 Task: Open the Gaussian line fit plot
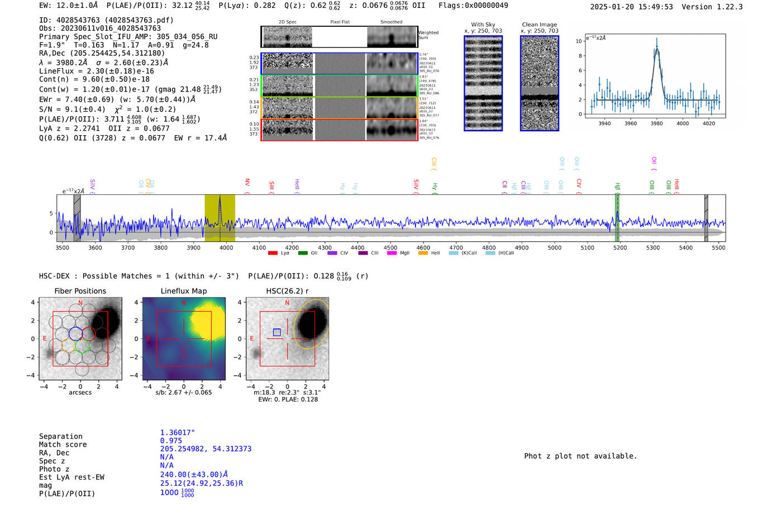(655, 76)
